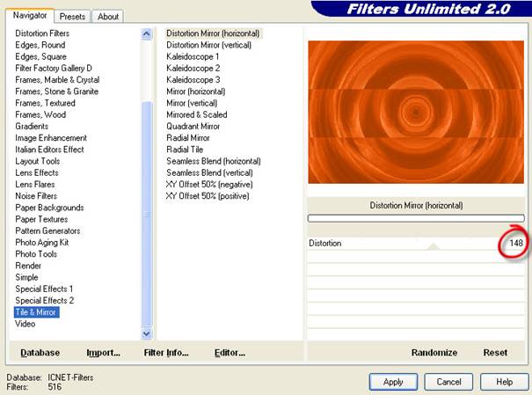Select Mirror (horizontal) filter
The image size is (532, 395).
pyautogui.click(x=196, y=91)
